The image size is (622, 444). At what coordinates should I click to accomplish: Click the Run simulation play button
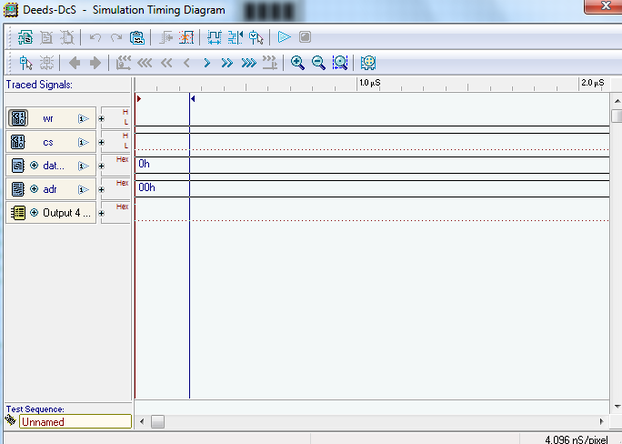pyautogui.click(x=284, y=37)
